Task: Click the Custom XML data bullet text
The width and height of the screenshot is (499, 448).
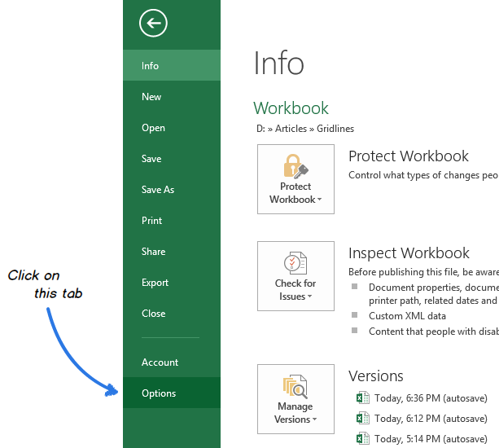Action: (x=407, y=316)
